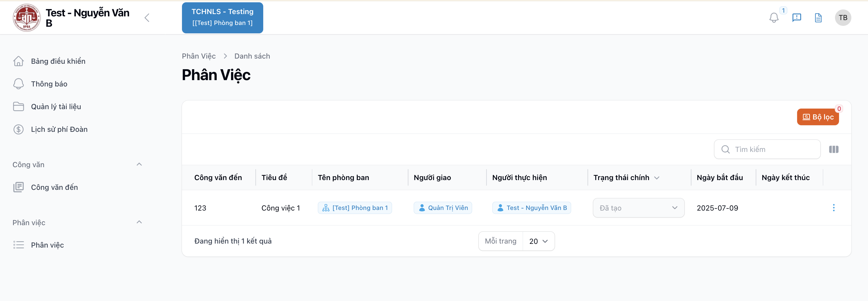This screenshot has width=868, height=301.
Task: Change the per-page count dropdown
Action: coord(538,241)
